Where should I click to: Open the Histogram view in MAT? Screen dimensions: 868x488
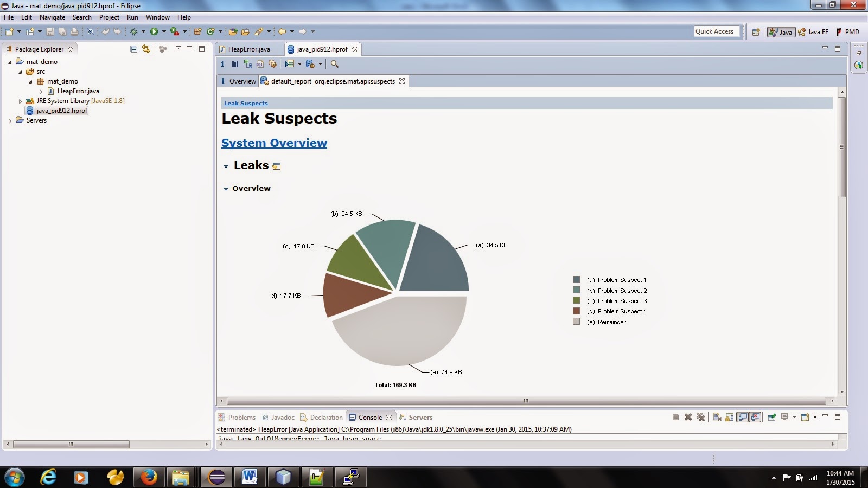(x=235, y=64)
